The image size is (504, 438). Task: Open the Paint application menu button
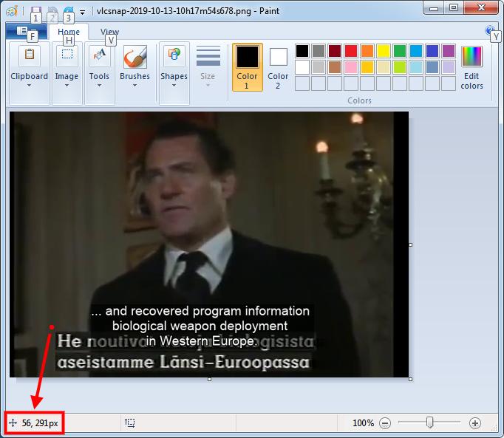point(27,32)
